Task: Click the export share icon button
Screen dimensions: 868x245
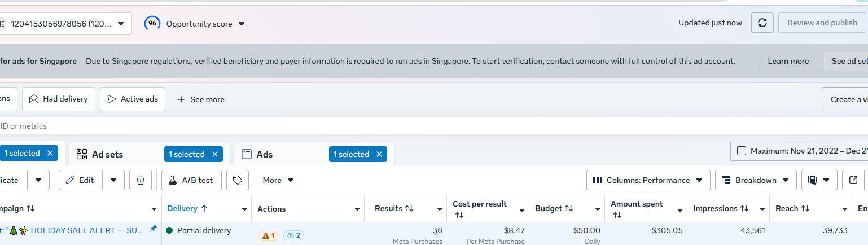Action: tap(853, 180)
